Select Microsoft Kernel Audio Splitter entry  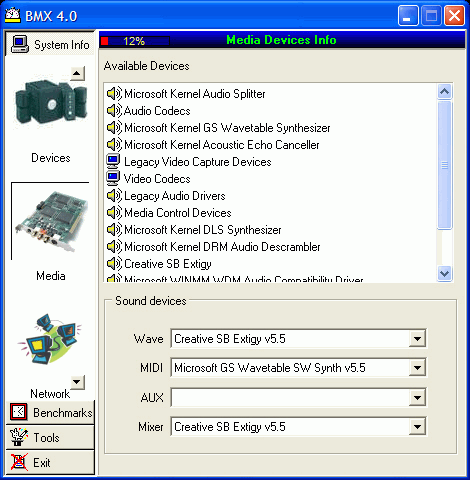pos(195,94)
